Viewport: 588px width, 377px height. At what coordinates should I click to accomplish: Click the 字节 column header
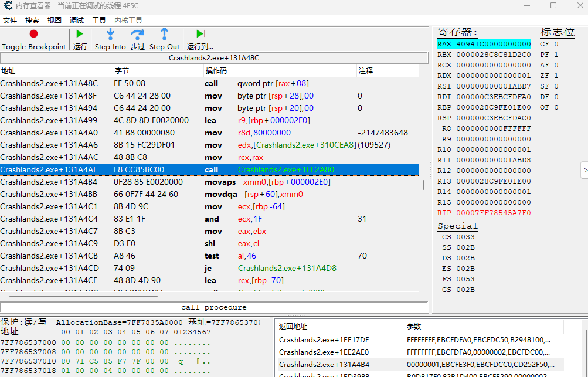point(158,70)
